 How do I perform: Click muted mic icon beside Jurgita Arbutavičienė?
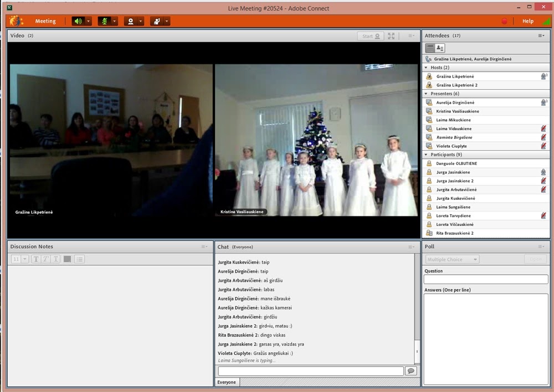[x=543, y=190]
